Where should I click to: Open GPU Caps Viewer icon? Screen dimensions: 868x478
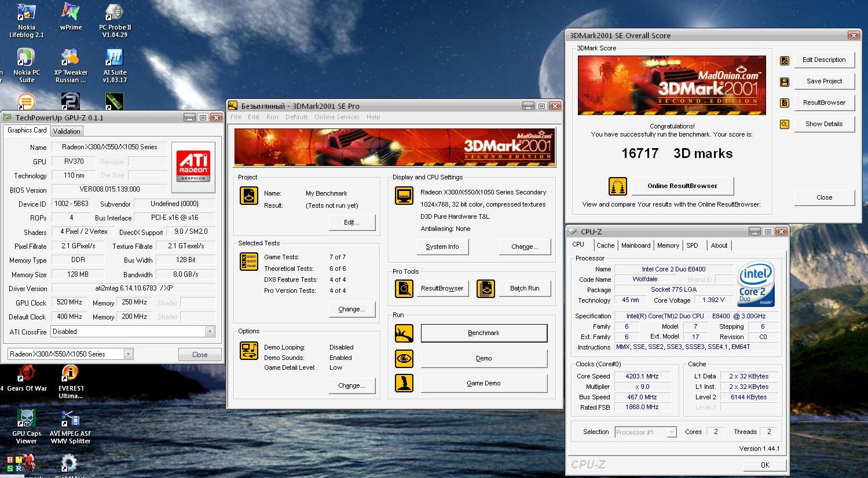tap(27, 426)
